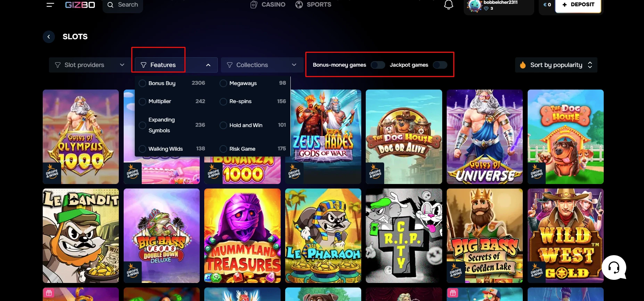Open Zeus vs Hades Gods of War game
The image size is (644, 301).
click(x=323, y=137)
